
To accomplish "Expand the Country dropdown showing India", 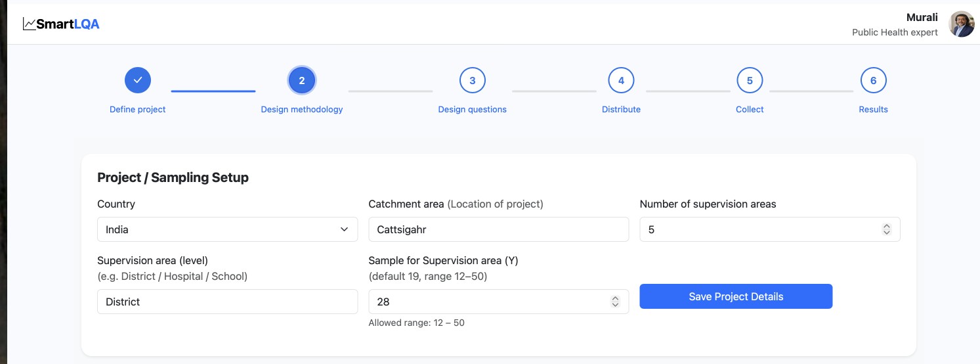I will 227,229.
